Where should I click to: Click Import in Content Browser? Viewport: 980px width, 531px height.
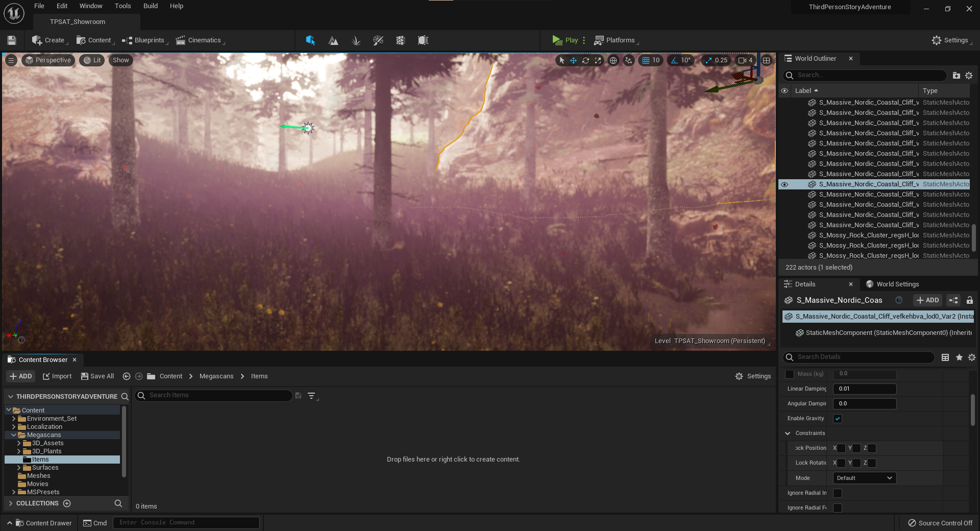pyautogui.click(x=57, y=376)
